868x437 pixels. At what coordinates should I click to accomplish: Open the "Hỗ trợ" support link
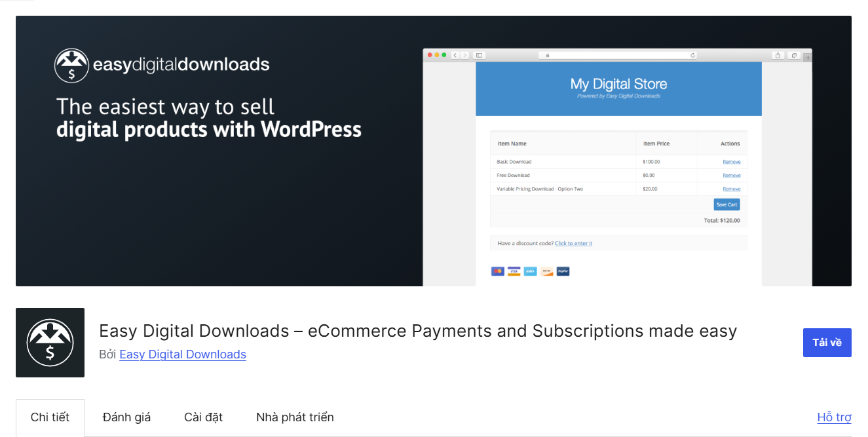835,417
